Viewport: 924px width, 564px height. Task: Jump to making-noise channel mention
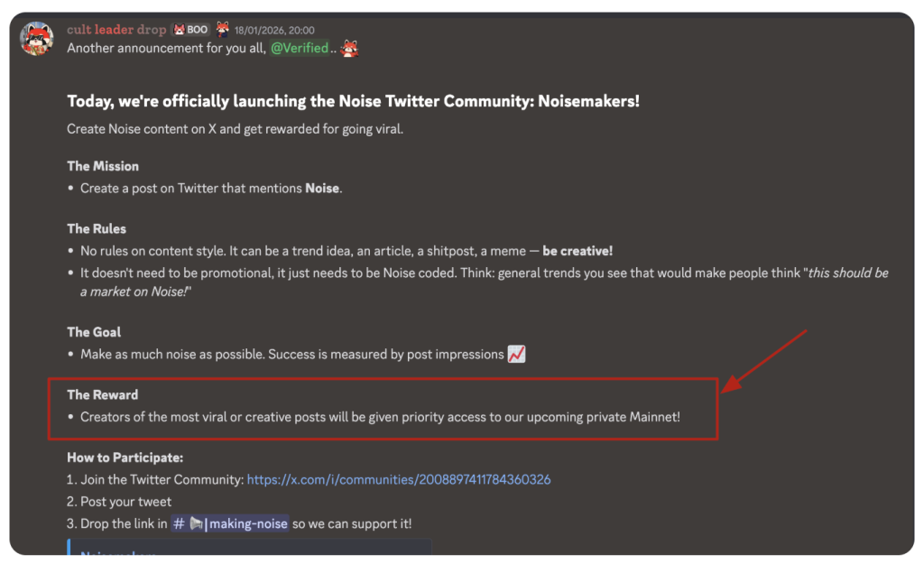(248, 523)
